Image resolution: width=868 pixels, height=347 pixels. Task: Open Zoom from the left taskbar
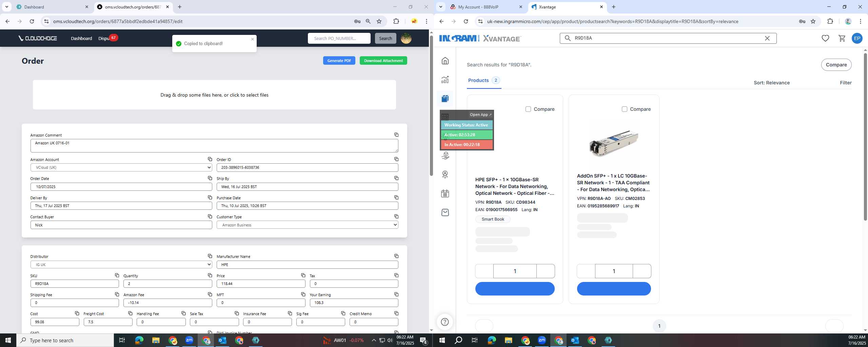pyautogui.click(x=189, y=340)
